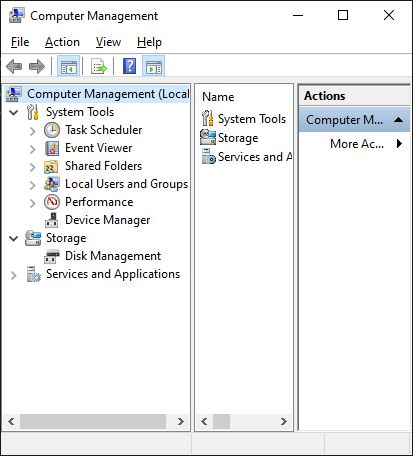Collapse the Computer Management actions section
This screenshot has width=413, height=456.
398,120
